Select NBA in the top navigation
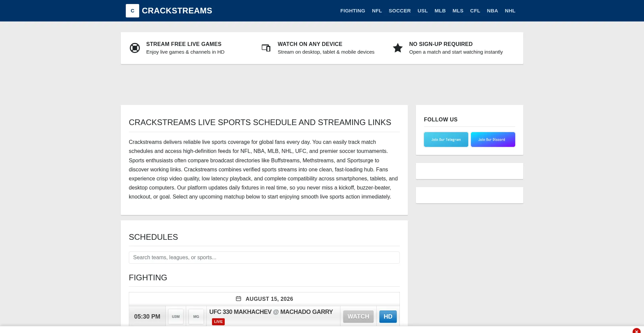The image size is (644, 333). [x=492, y=11]
